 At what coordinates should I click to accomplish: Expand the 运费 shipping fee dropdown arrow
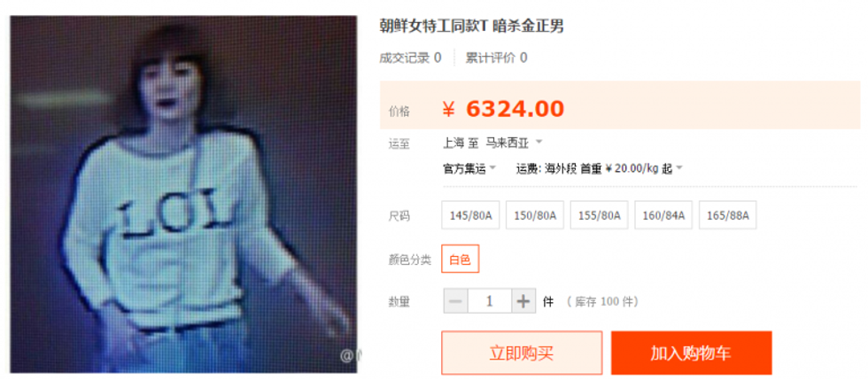tap(679, 168)
